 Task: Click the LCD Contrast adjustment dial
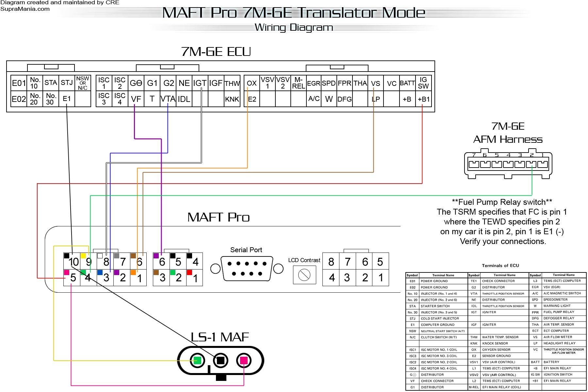[304, 275]
